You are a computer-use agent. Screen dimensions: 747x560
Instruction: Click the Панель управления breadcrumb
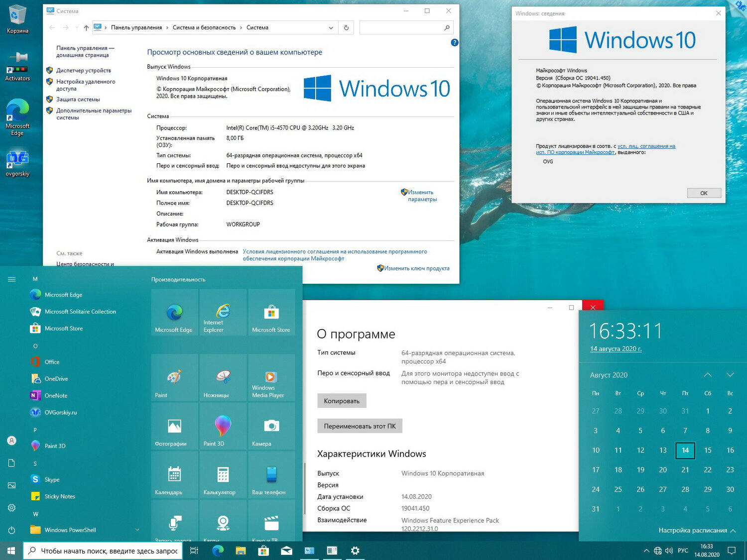[136, 28]
